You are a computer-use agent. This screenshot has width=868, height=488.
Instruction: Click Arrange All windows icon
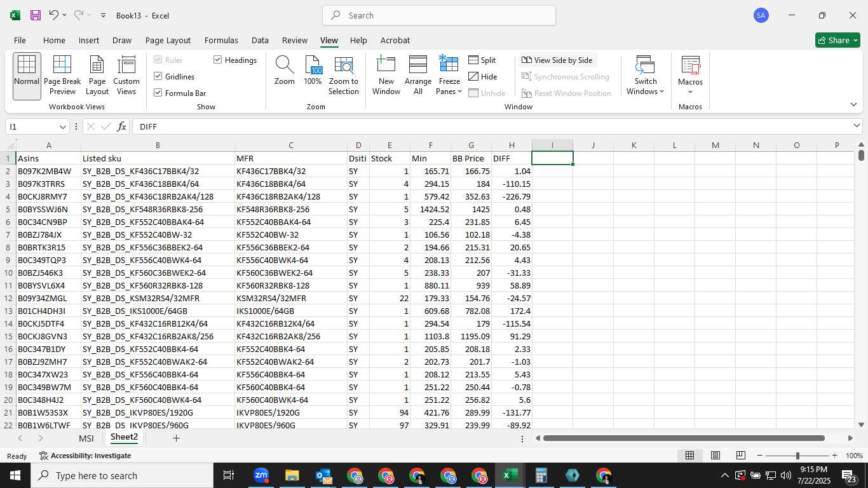(417, 76)
